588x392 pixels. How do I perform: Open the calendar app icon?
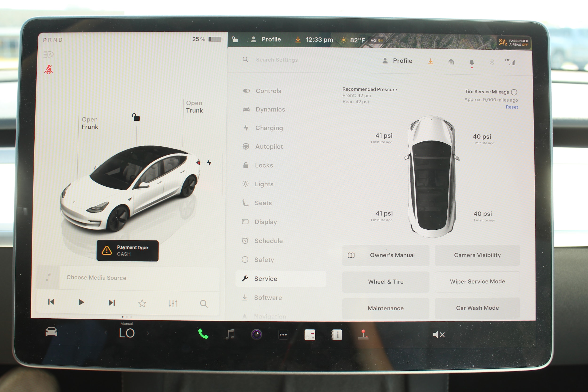tap(310, 335)
